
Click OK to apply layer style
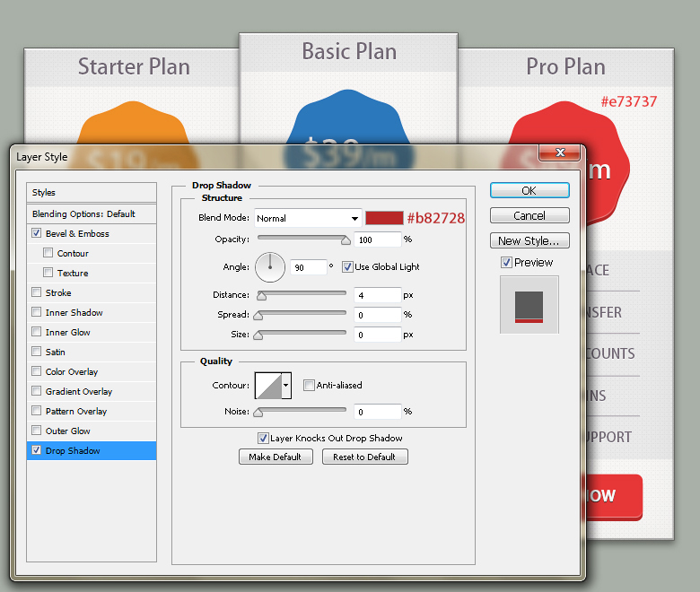(x=529, y=190)
